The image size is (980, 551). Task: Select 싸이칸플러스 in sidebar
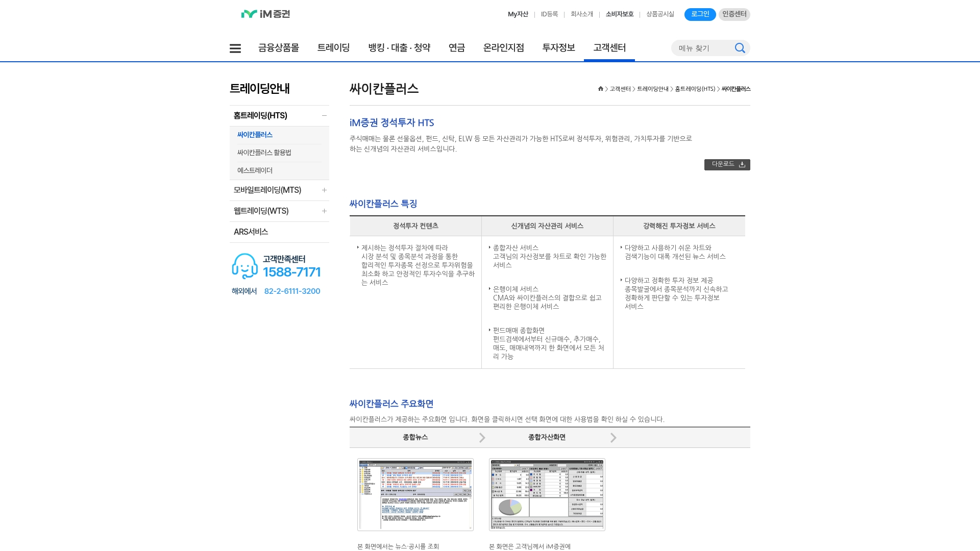[255, 135]
